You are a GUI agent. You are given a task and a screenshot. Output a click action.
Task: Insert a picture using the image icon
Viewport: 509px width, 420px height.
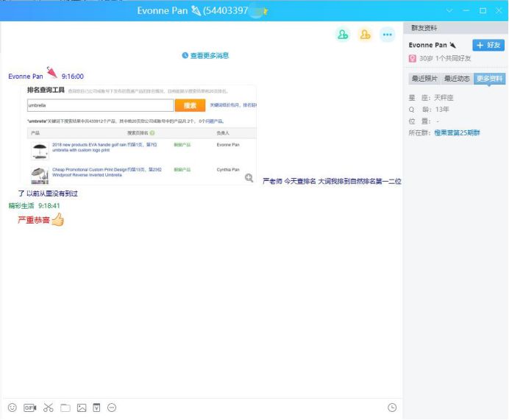(82, 407)
